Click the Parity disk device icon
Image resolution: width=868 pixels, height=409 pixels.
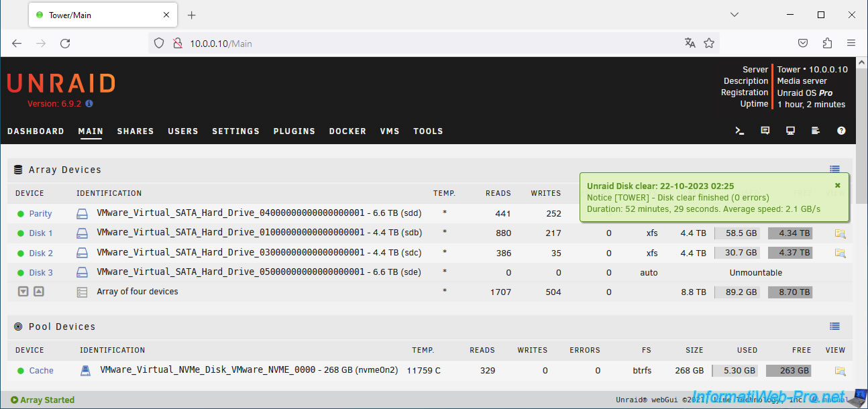click(x=82, y=214)
